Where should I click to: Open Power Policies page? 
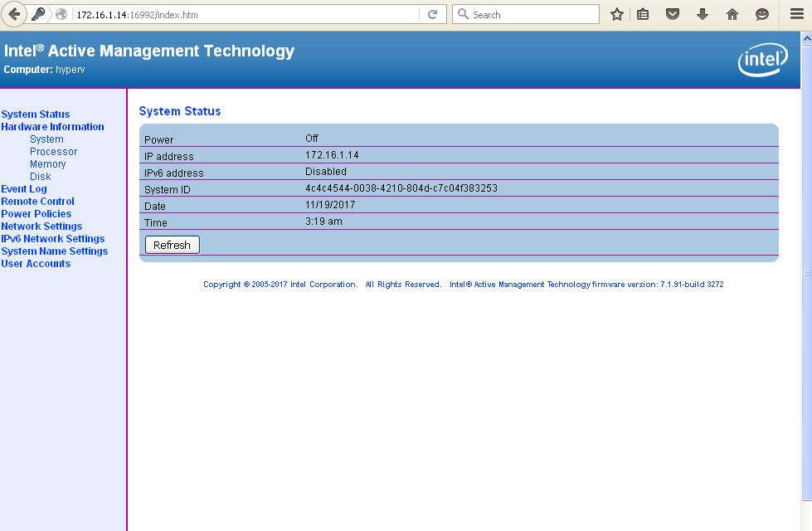(x=36, y=213)
